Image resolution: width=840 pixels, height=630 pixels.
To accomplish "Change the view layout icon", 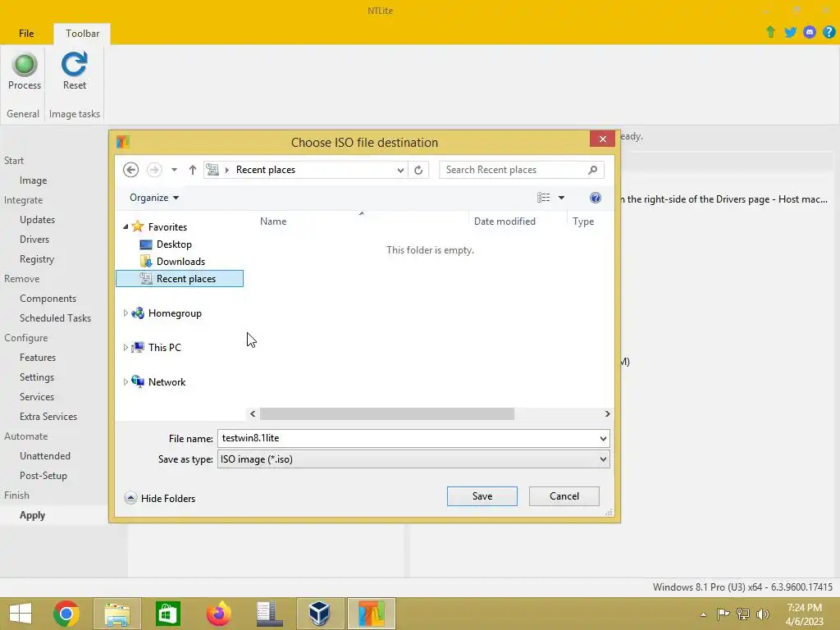I will tap(543, 198).
